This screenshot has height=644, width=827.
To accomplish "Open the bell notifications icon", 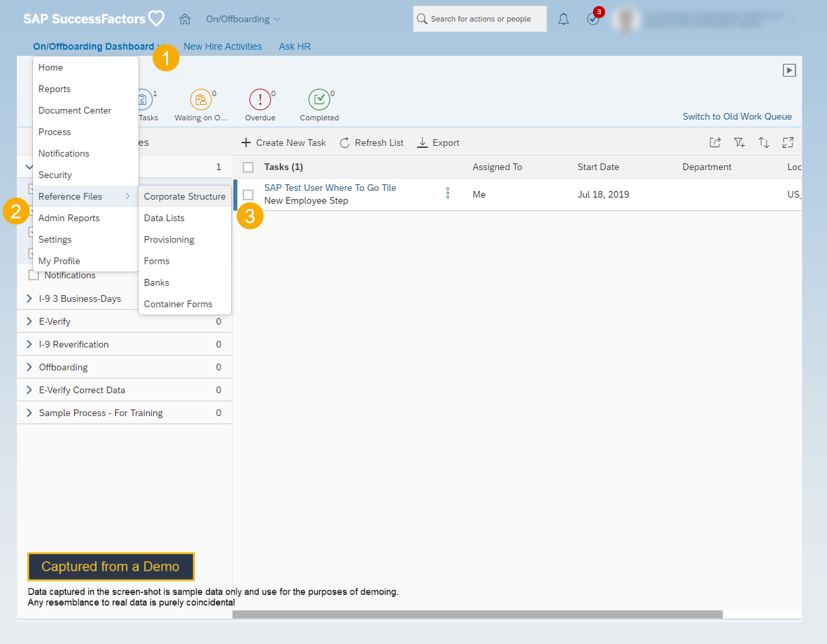I will point(563,19).
